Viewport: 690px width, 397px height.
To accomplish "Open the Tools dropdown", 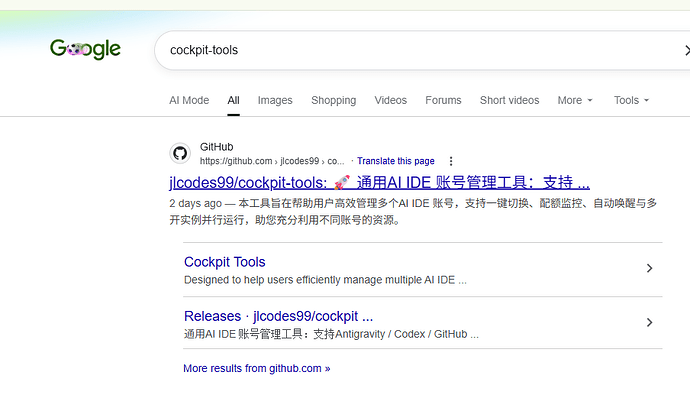I will coord(631,100).
